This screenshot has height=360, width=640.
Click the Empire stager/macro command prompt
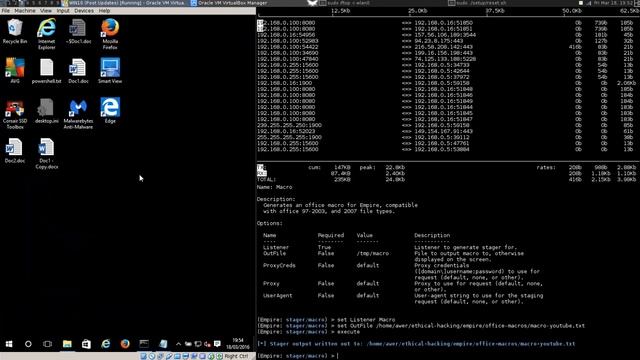[297, 356]
